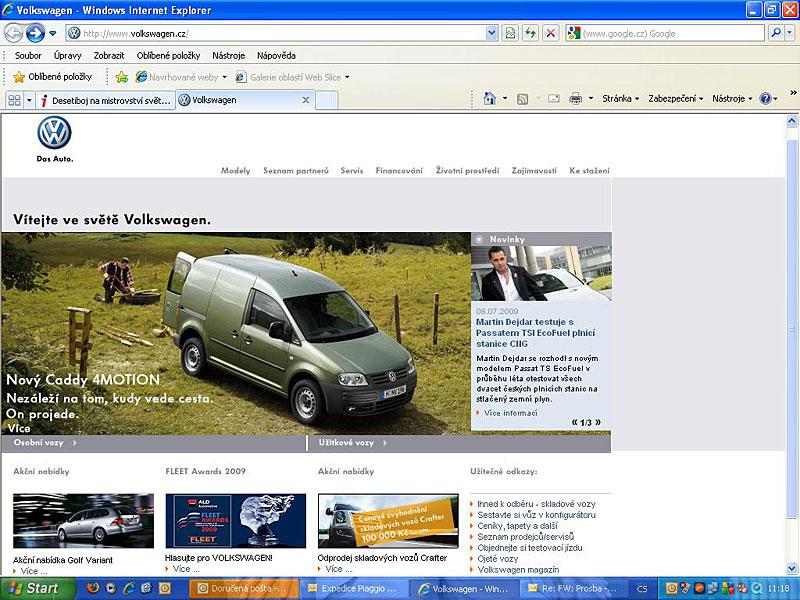Open a new blank tab
800x600 pixels.
[x=327, y=100]
